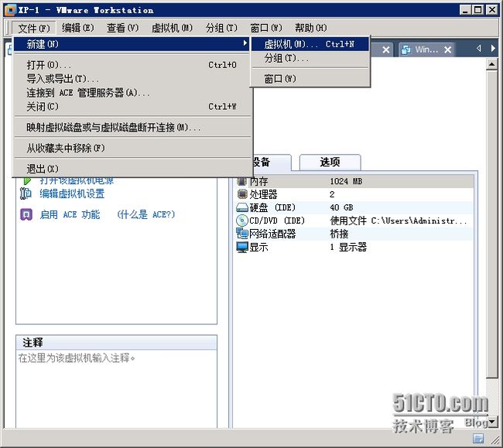
Task: Open the 虚拟机(M) menu in menu bar
Action: 172,28
